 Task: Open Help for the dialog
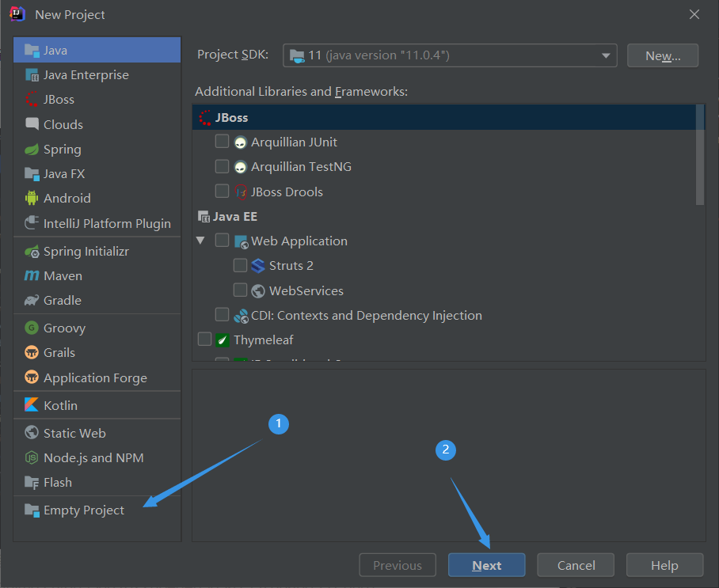pos(664,565)
